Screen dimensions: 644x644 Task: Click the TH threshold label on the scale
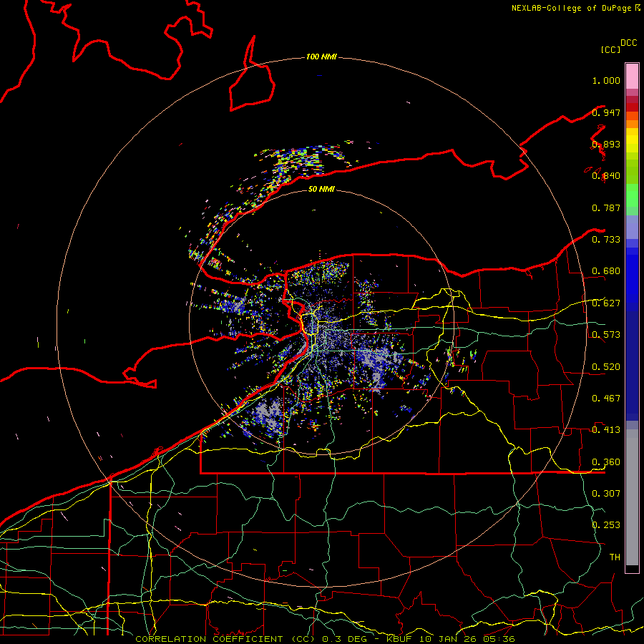[x=615, y=557]
